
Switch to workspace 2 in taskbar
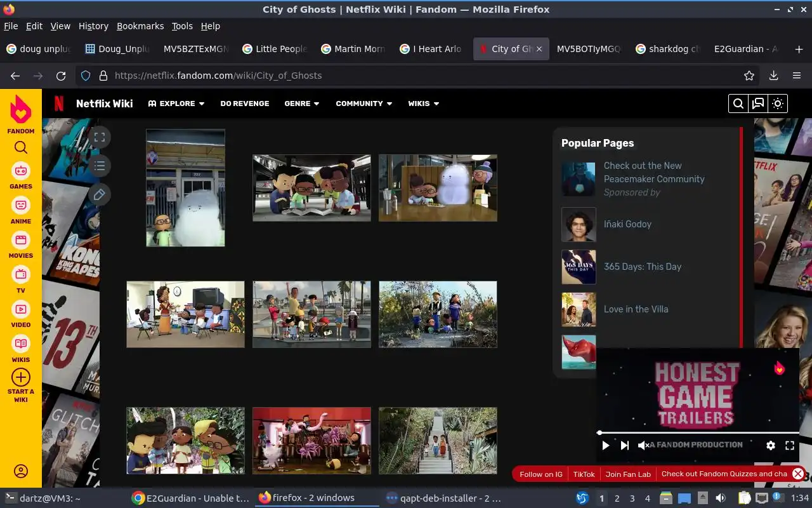[617, 498]
